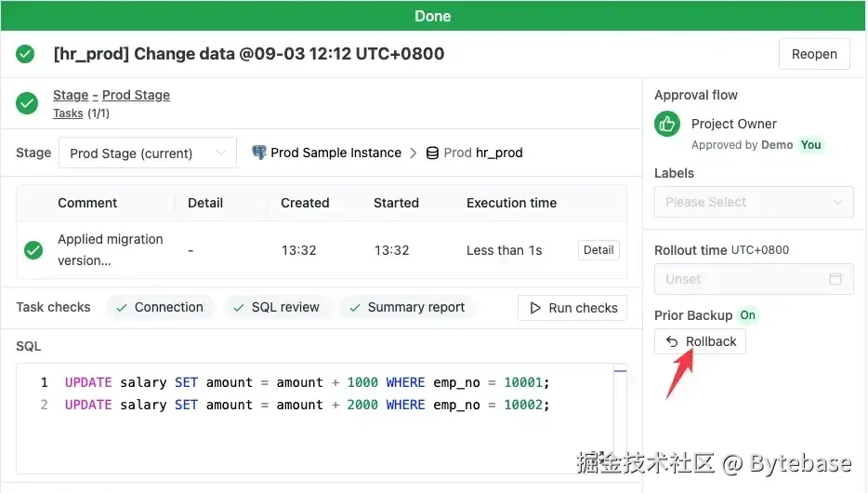This screenshot has width=868, height=493.
Task: Click the database icon beside hr_prod
Action: pyautogui.click(x=432, y=153)
